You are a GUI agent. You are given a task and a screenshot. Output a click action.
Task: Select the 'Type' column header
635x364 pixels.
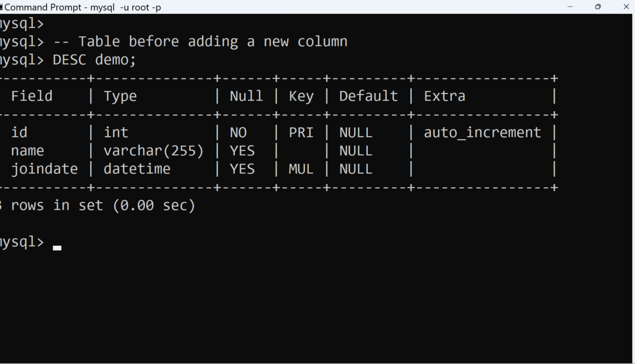coord(120,96)
